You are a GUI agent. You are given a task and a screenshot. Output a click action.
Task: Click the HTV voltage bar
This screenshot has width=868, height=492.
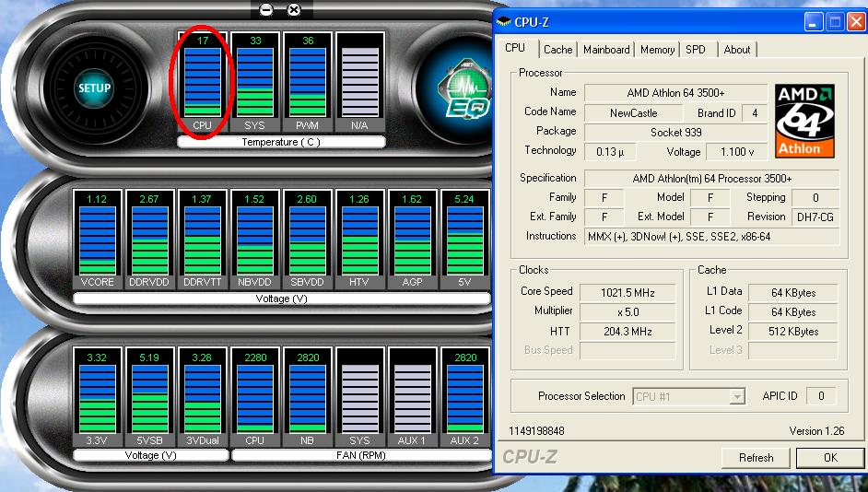359,239
